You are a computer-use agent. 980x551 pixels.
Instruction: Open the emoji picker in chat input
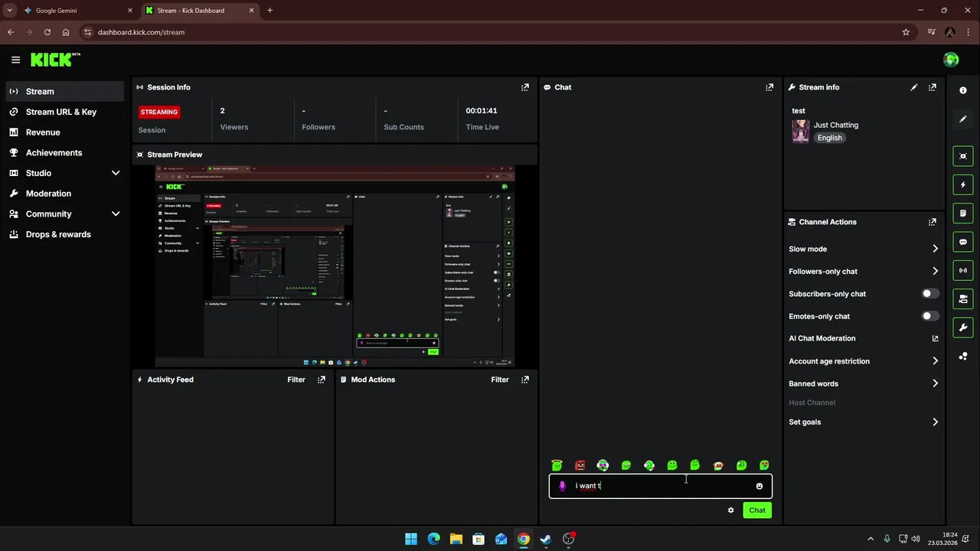pos(759,486)
